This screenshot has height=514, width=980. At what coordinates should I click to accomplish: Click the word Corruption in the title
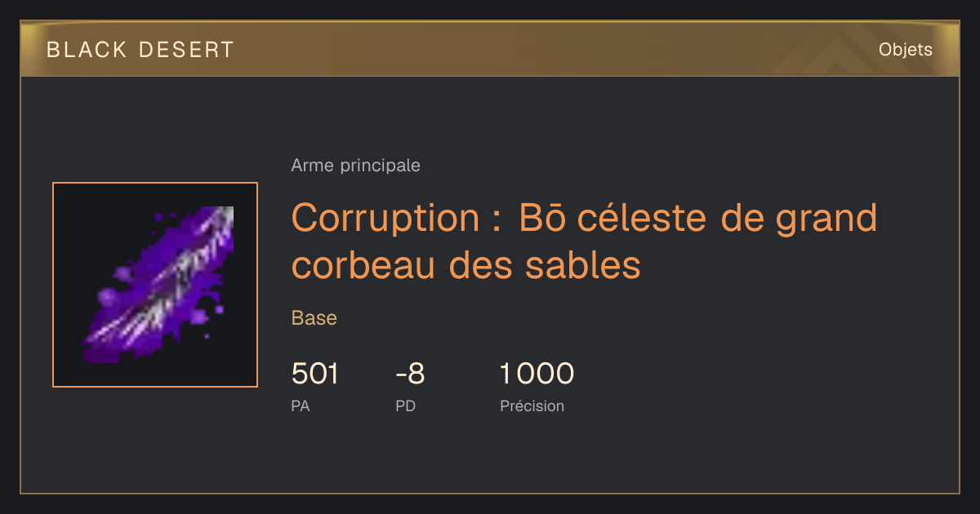pos(385,219)
